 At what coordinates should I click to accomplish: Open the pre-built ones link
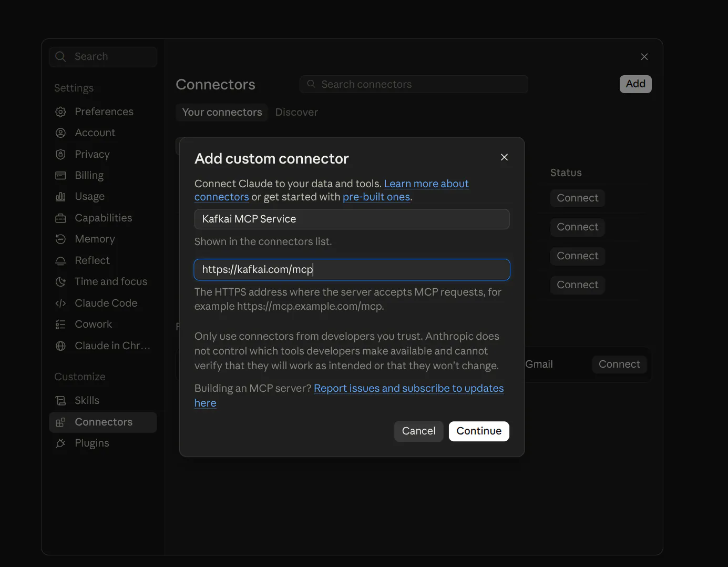(376, 197)
